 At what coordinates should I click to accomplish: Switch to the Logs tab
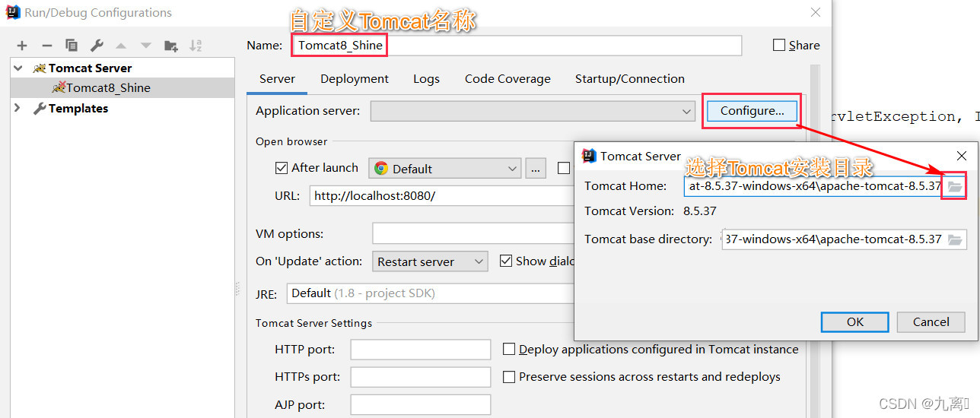[x=426, y=79]
